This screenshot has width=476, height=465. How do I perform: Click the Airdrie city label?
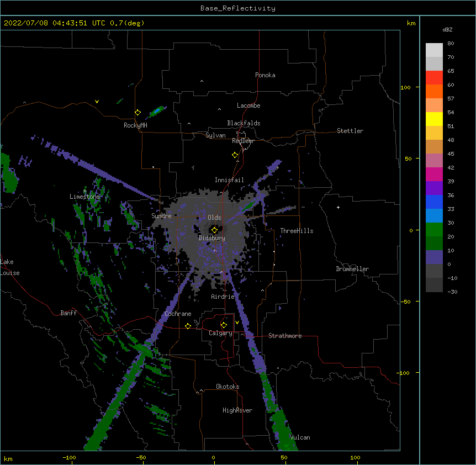[x=223, y=297]
